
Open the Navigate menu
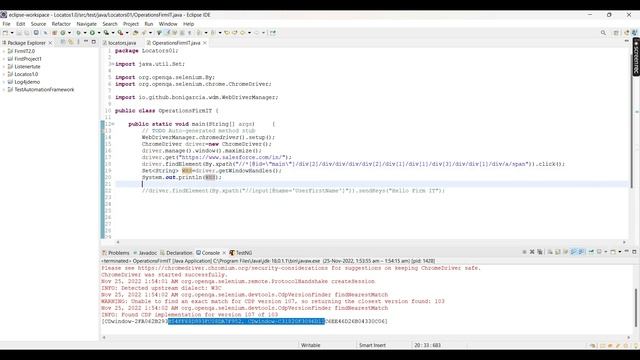[x=87, y=24]
